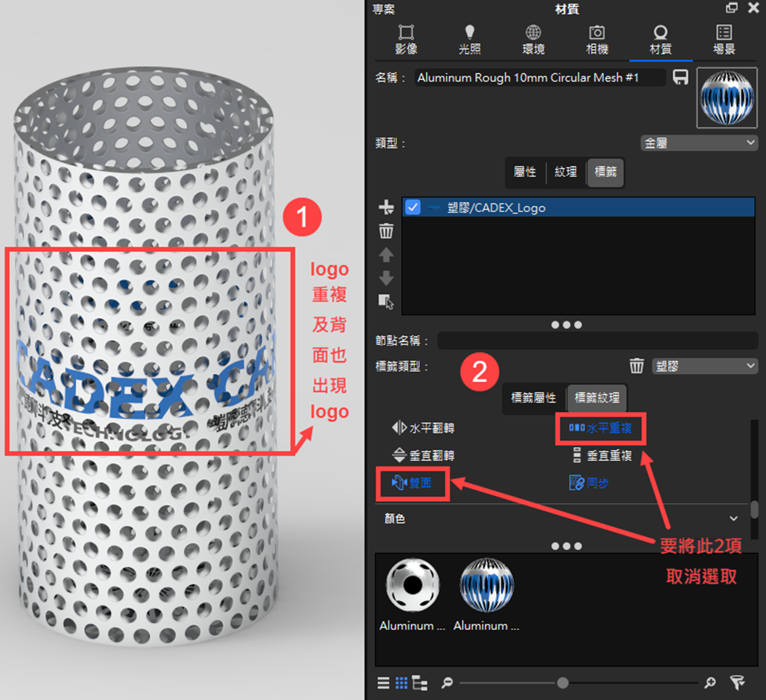Open the 環境 (Environment) tab
This screenshot has height=700, width=766.
[x=533, y=40]
